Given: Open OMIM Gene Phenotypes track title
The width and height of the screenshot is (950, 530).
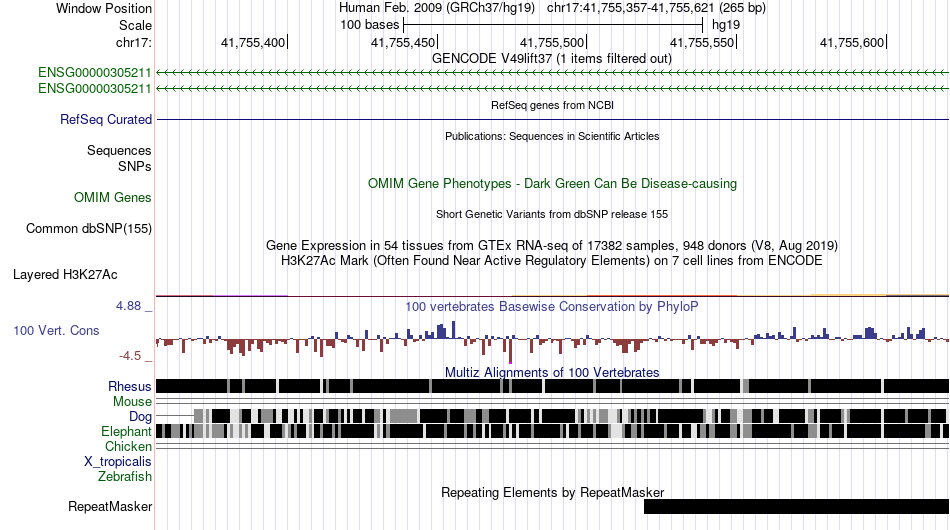Looking at the screenshot, I should pos(552,184).
